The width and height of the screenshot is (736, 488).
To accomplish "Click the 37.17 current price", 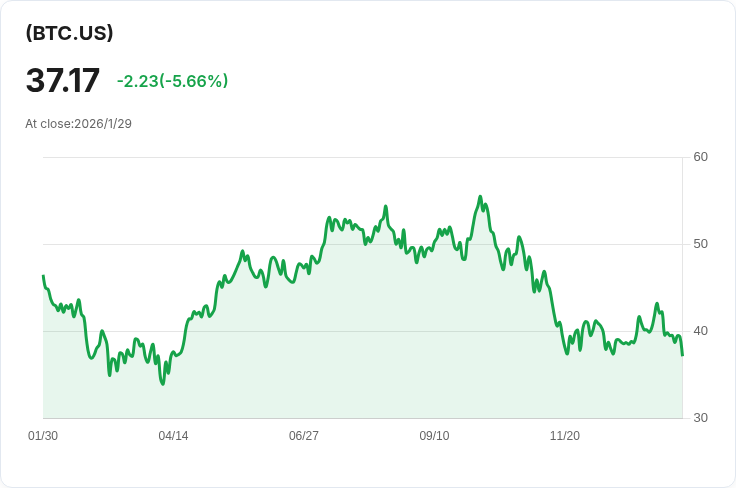I will point(62,80).
